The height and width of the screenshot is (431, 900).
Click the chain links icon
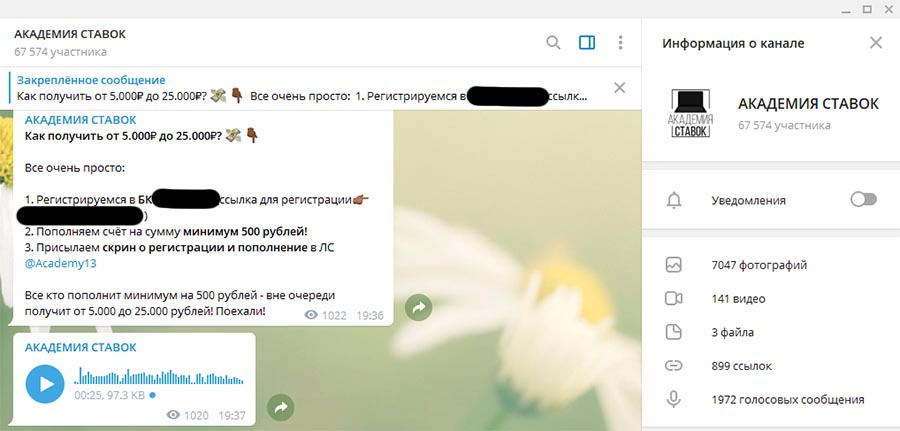point(673,366)
